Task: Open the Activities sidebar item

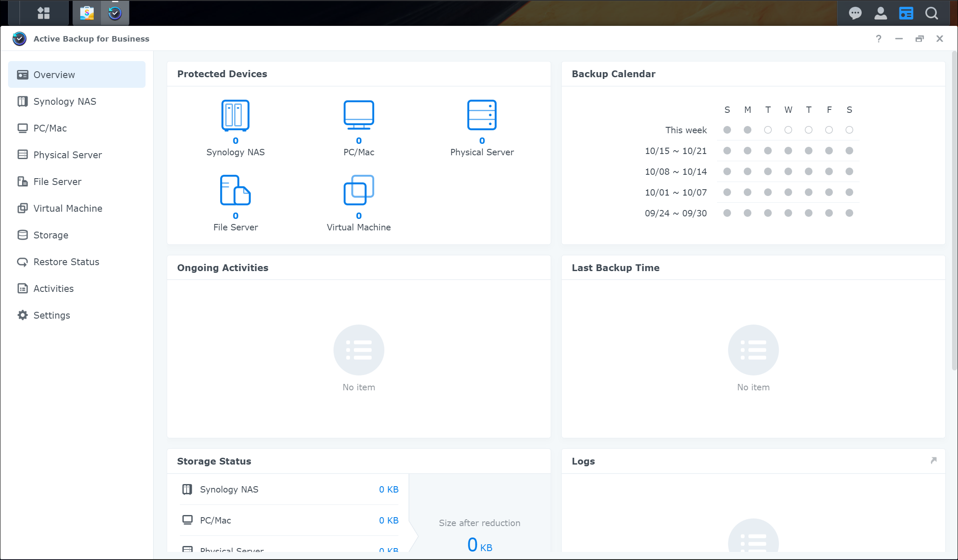Action: tap(53, 288)
